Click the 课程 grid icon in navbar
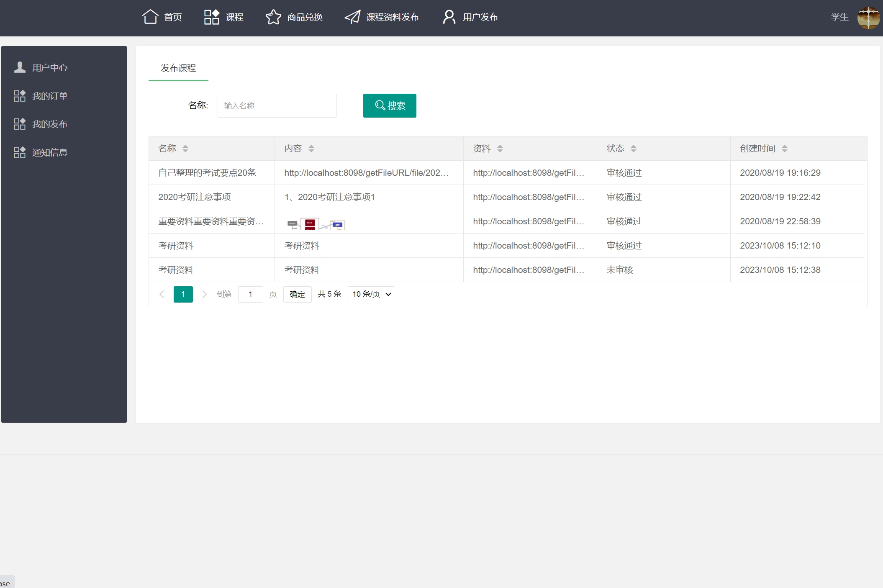Viewport: 883px width, 588px height. point(211,17)
